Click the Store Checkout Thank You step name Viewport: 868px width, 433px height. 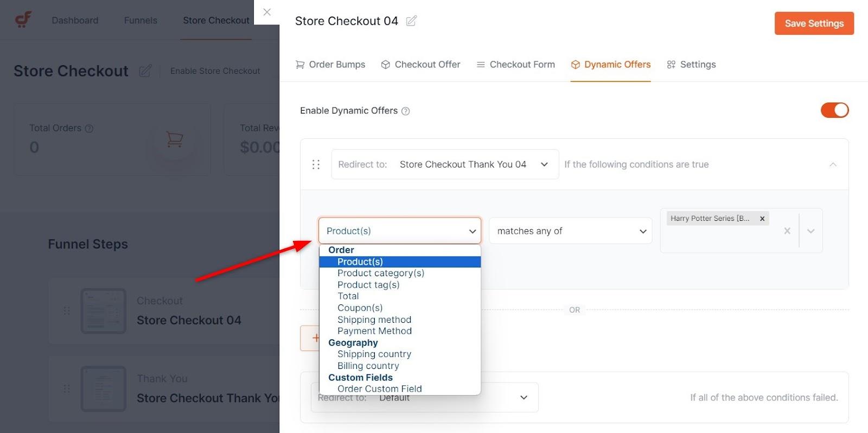(208, 398)
